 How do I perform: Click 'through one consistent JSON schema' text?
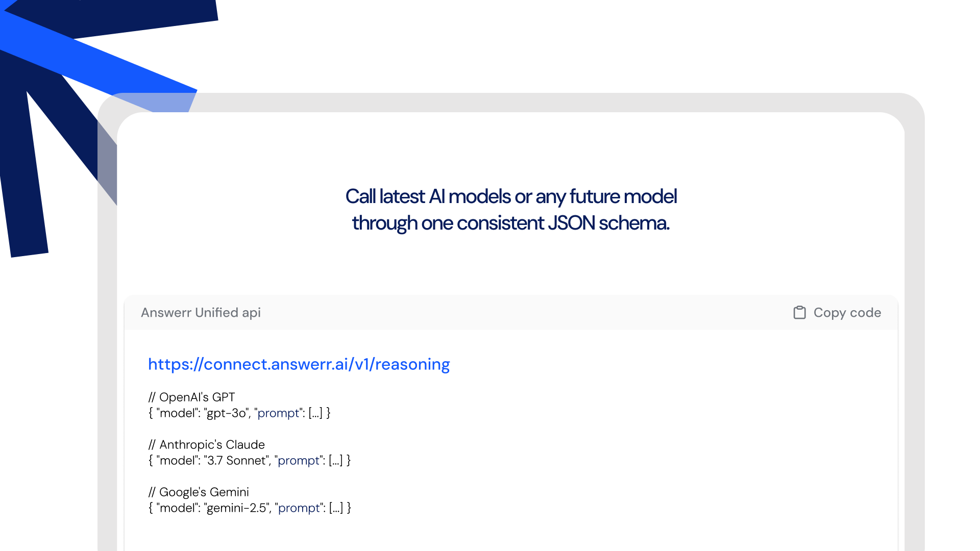pos(510,223)
